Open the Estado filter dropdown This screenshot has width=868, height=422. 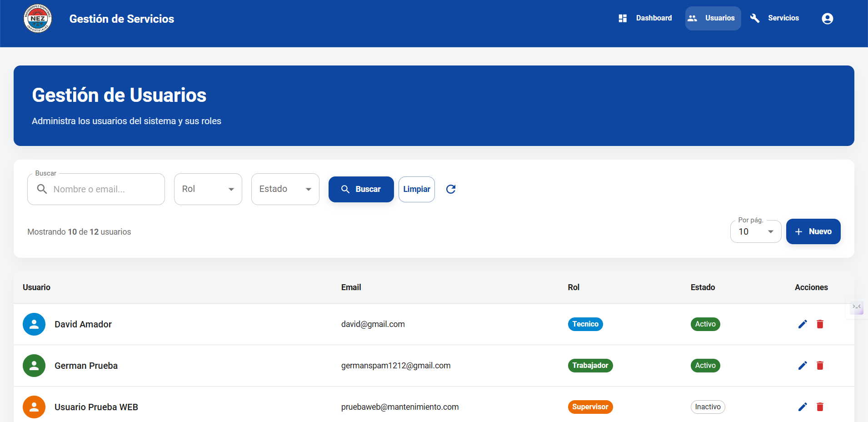click(x=285, y=189)
